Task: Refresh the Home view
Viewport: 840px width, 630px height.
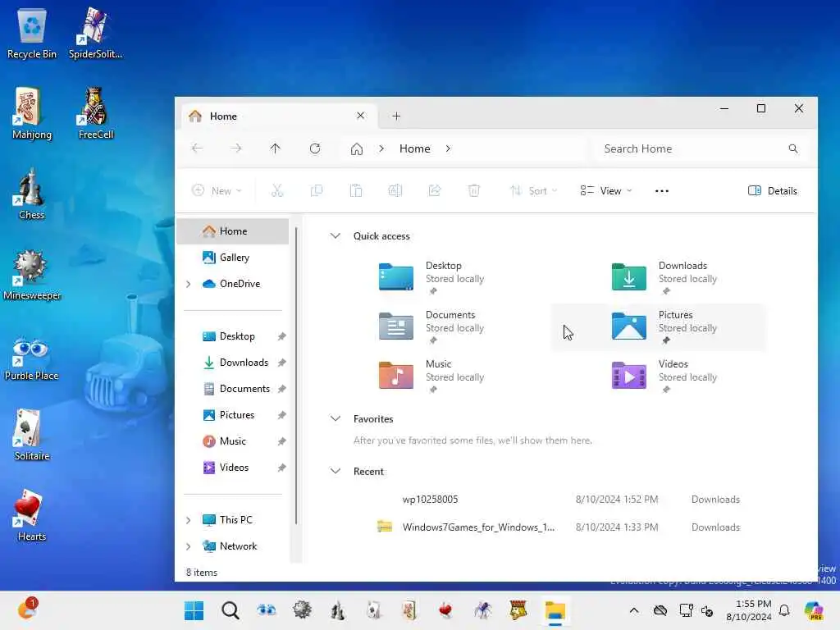Action: point(315,148)
